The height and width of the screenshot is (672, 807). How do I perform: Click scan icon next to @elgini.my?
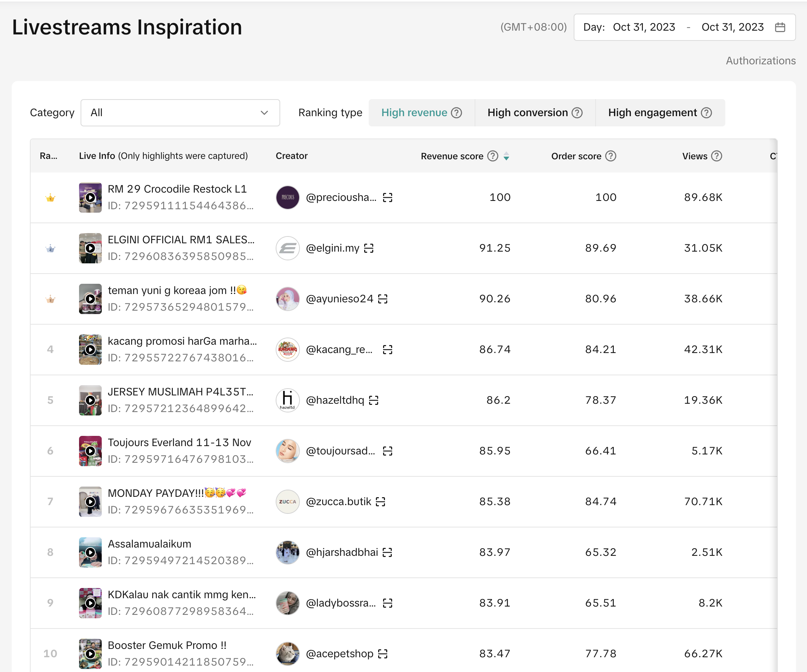click(x=369, y=248)
